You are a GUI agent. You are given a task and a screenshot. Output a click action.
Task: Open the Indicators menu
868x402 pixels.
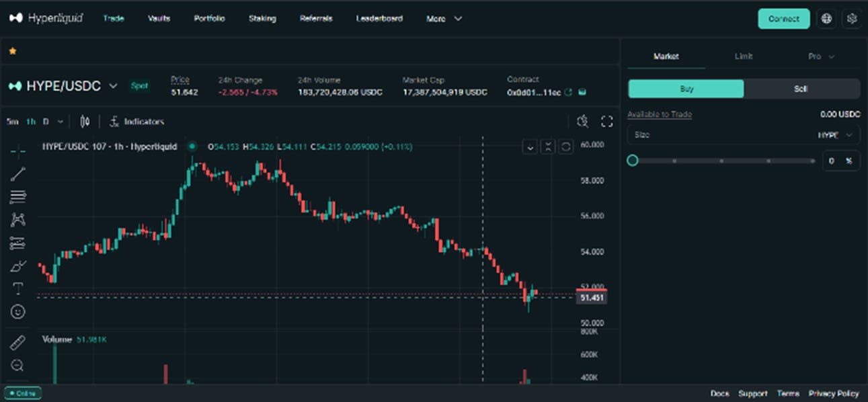(x=136, y=122)
